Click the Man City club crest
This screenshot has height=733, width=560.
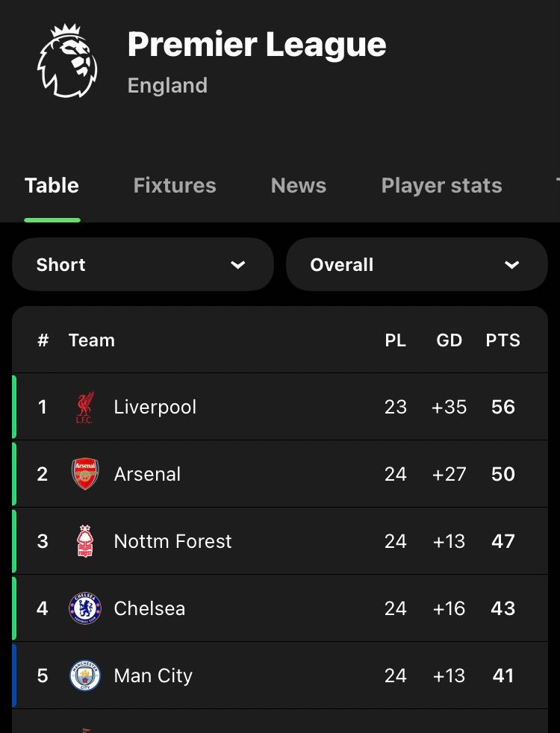(84, 676)
